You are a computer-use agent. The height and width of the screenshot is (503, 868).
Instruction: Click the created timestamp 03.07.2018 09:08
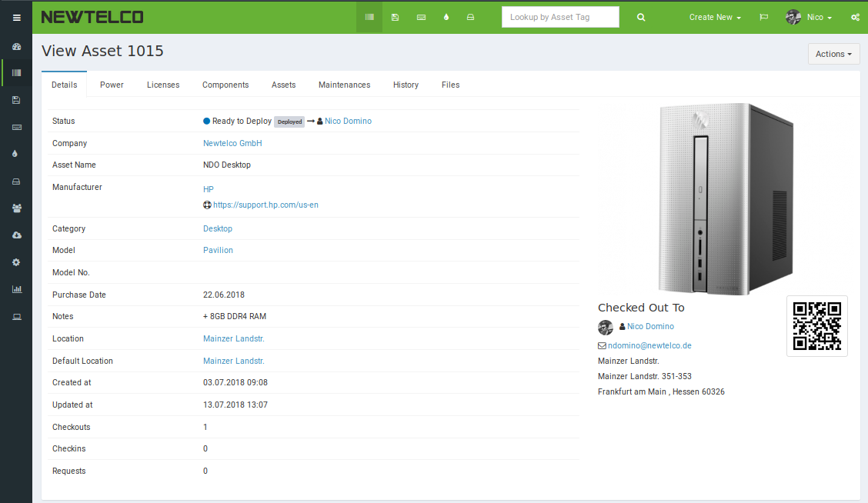pyautogui.click(x=235, y=382)
